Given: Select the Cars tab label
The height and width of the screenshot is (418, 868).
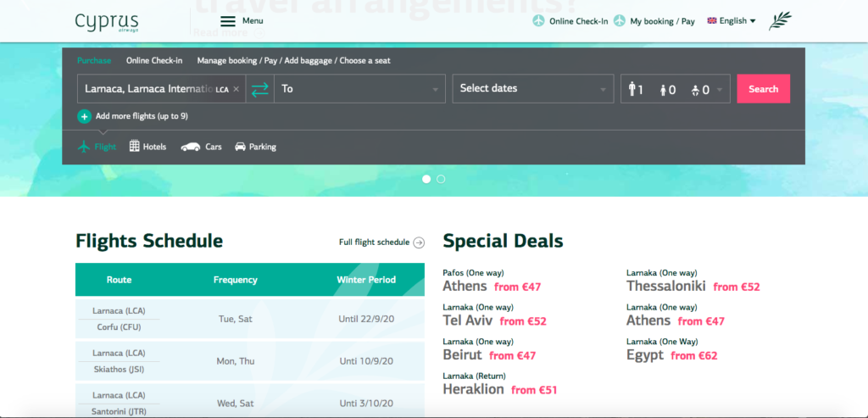Looking at the screenshot, I should 214,147.
